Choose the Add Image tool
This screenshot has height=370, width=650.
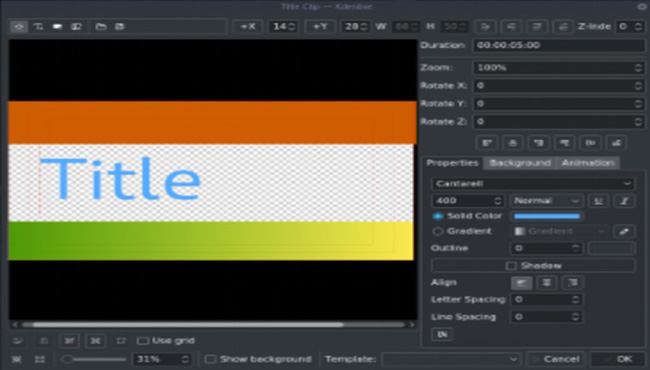tap(76, 27)
